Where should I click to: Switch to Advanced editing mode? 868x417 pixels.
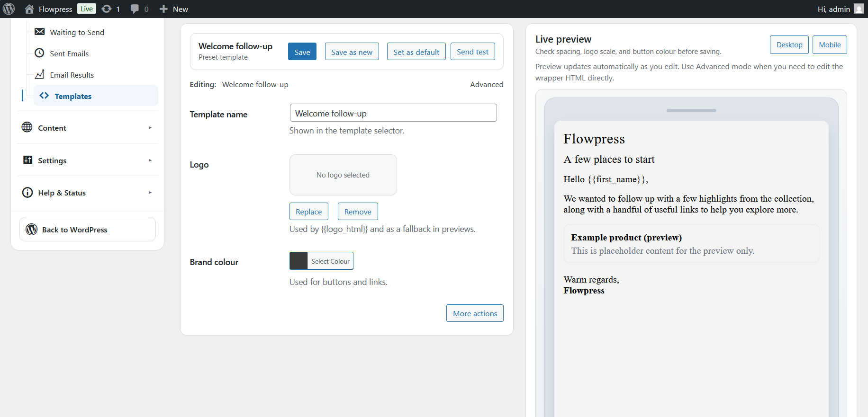[x=487, y=84]
